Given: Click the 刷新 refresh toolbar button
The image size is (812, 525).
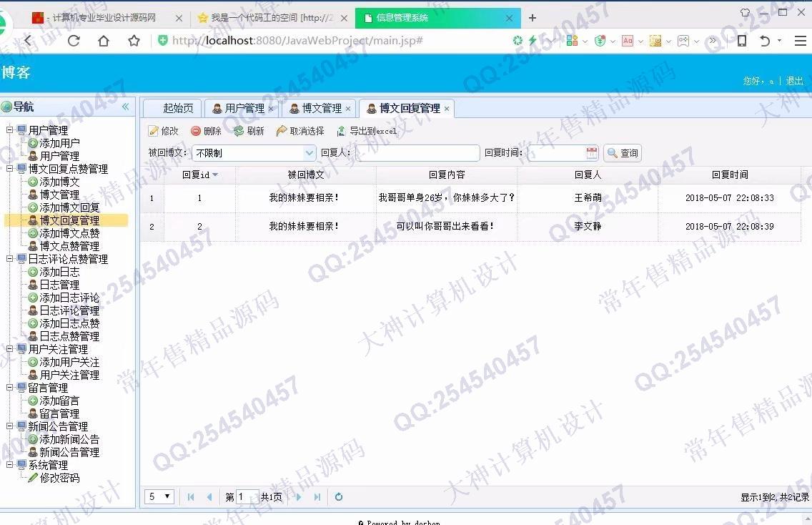Looking at the screenshot, I should click(x=249, y=131).
